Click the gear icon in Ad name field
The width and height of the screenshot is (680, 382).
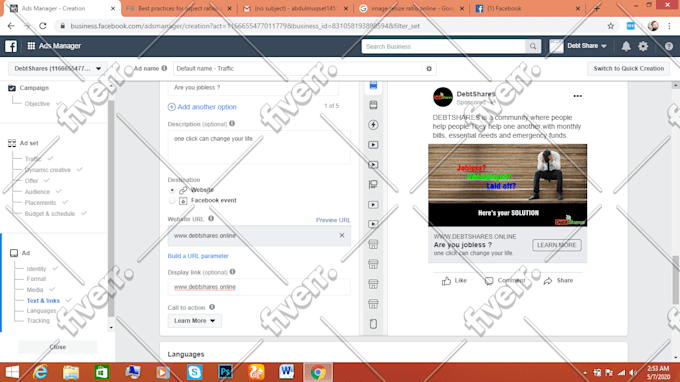pos(429,69)
